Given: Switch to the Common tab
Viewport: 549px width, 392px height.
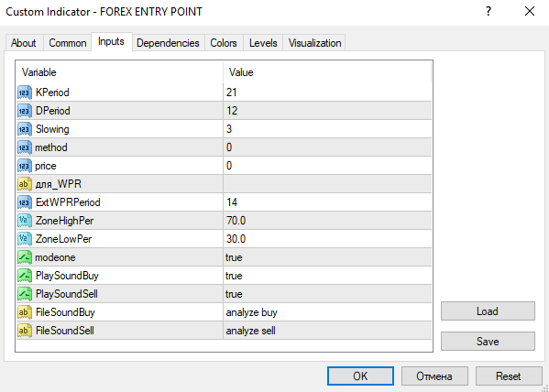Looking at the screenshot, I should [x=67, y=43].
